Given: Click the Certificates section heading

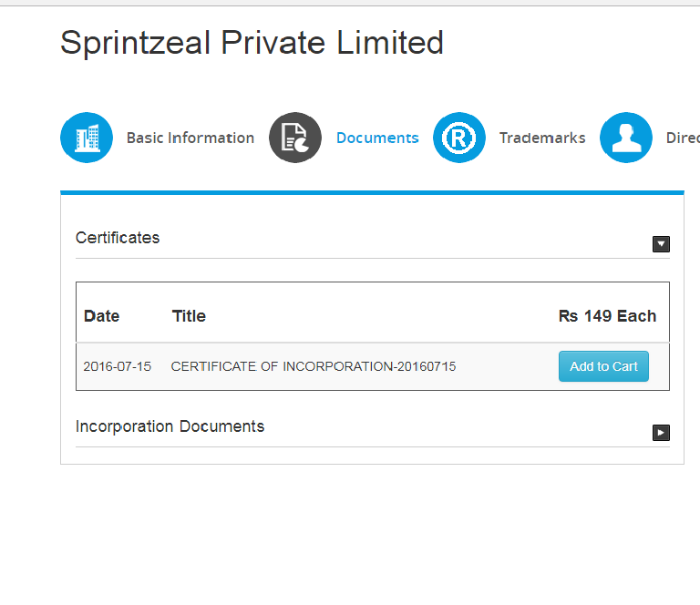Looking at the screenshot, I should (x=118, y=238).
